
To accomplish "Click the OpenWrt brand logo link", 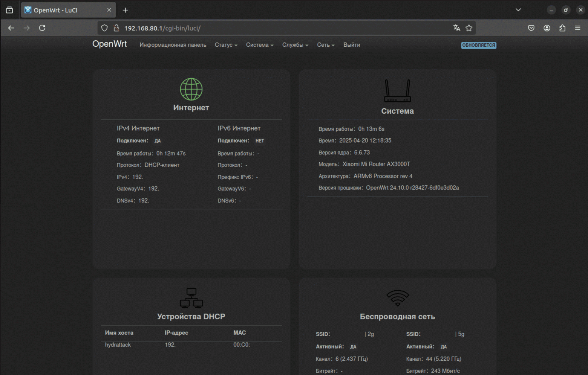I will click(x=109, y=44).
